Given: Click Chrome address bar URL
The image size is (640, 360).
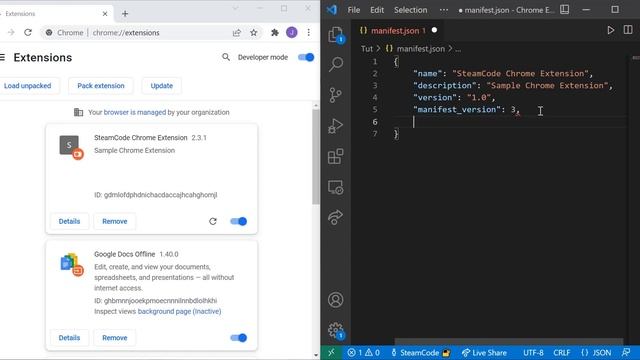Looking at the screenshot, I should click(126, 33).
